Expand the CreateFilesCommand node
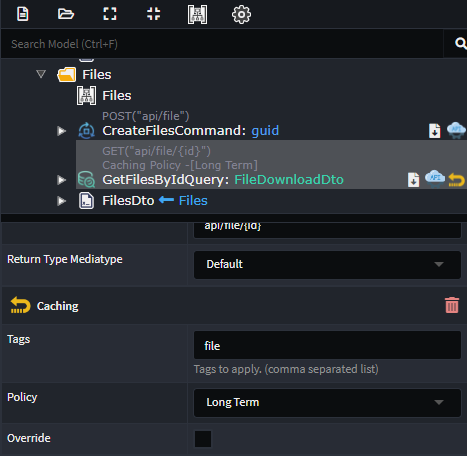This screenshot has width=467, height=456. [x=61, y=131]
